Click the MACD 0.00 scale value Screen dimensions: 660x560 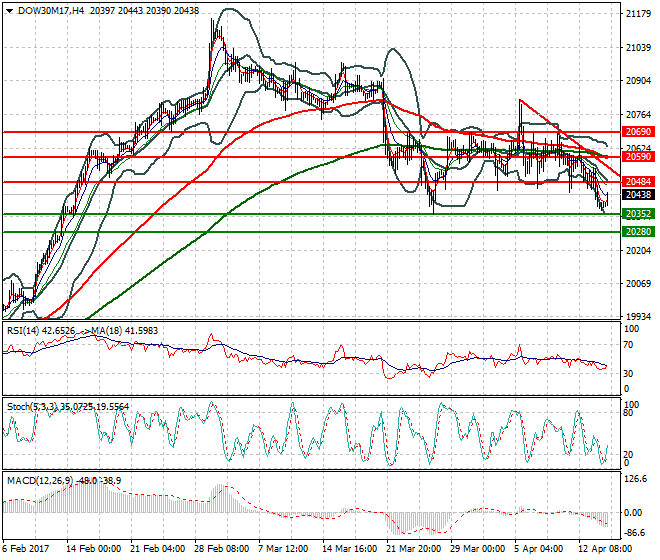point(633,513)
